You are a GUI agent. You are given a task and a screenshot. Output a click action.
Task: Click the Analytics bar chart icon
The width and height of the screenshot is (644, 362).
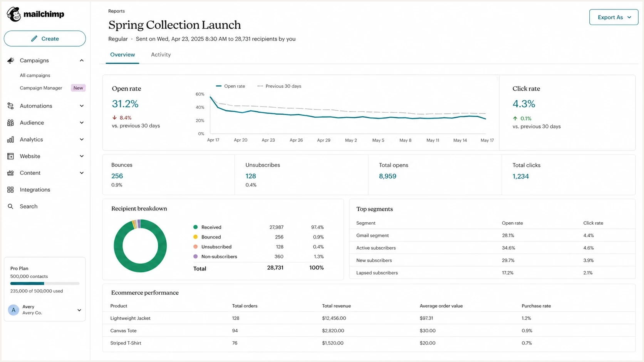[x=10, y=139]
